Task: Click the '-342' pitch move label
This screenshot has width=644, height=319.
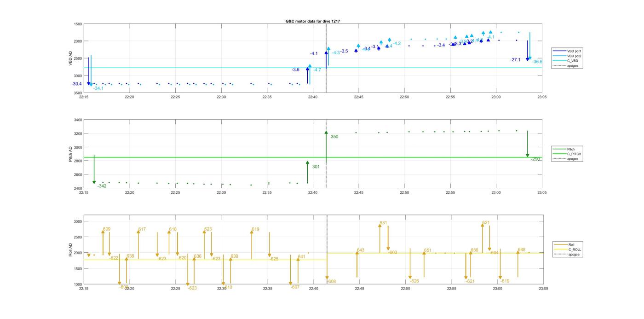Action: pos(102,186)
